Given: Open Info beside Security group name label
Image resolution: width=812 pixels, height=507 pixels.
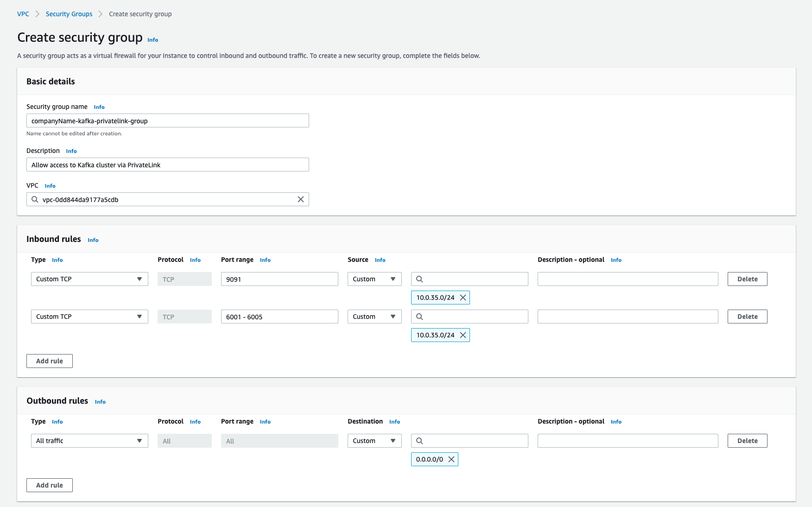Looking at the screenshot, I should [99, 107].
